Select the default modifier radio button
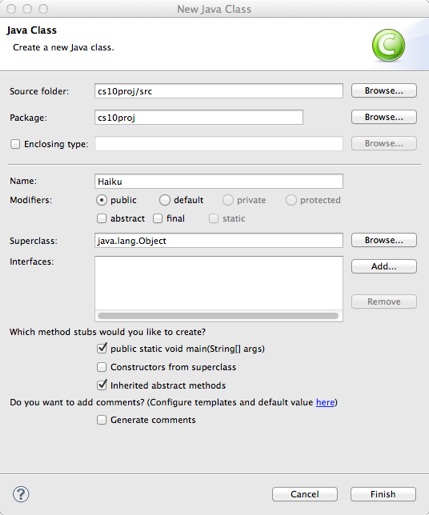This screenshot has height=515, width=429. pyautogui.click(x=165, y=200)
